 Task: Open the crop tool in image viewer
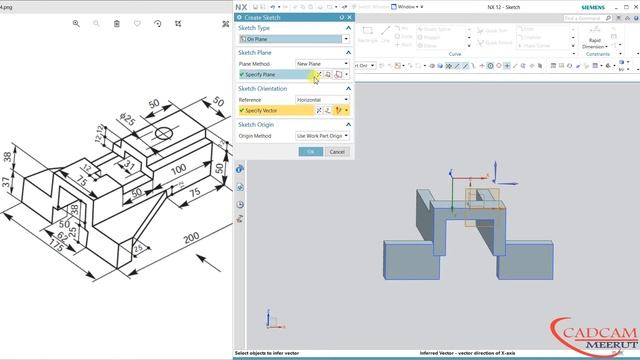coord(178,24)
